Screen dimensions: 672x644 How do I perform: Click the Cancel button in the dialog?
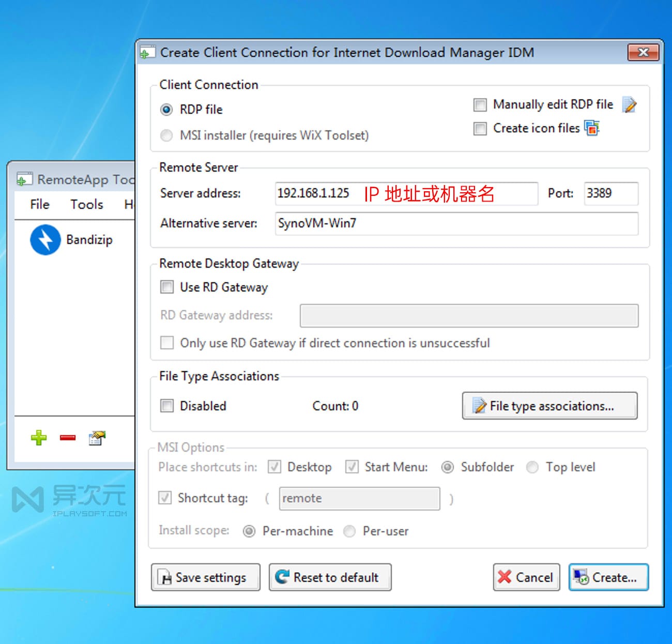526,577
